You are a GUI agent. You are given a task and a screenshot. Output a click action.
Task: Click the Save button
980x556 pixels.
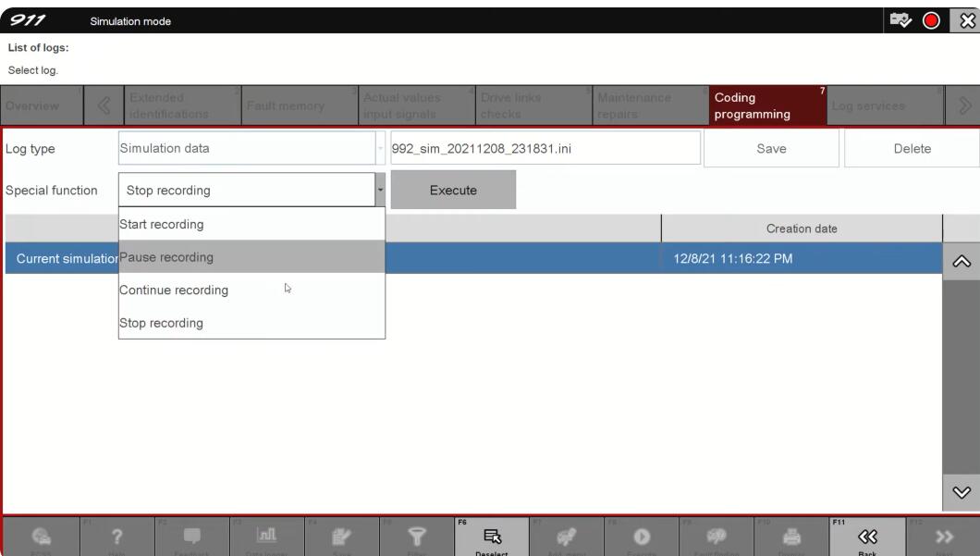[771, 148]
